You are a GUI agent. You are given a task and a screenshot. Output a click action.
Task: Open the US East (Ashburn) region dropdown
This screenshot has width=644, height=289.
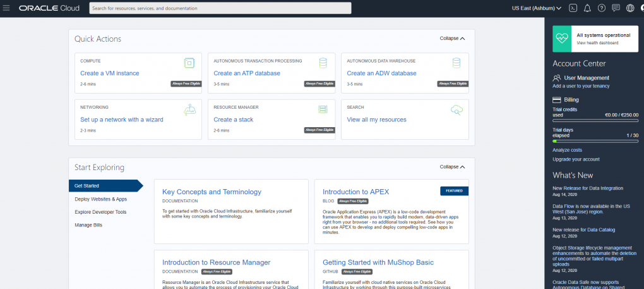[537, 8]
